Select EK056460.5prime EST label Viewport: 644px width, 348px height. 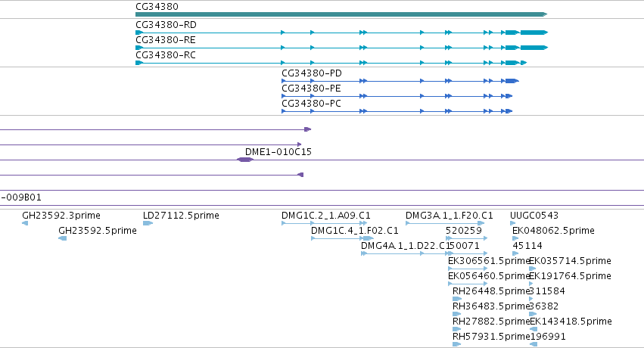489,276
